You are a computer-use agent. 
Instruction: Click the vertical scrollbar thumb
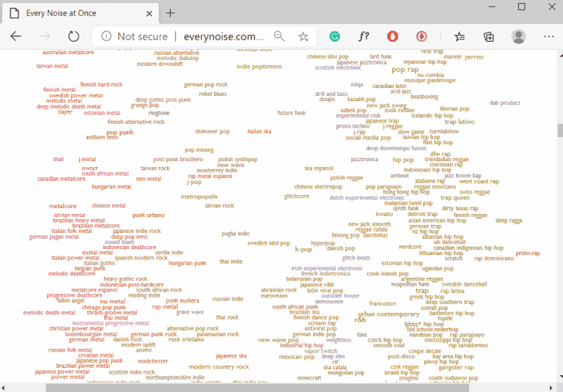[x=559, y=130]
